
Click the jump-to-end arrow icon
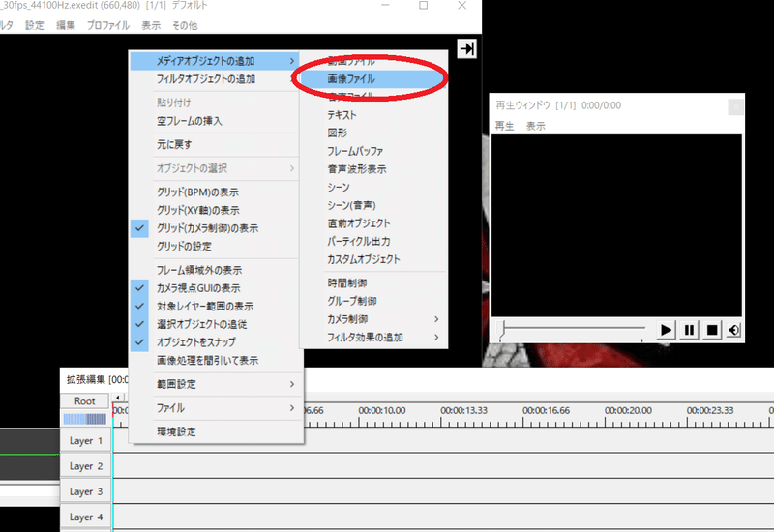pos(466,48)
